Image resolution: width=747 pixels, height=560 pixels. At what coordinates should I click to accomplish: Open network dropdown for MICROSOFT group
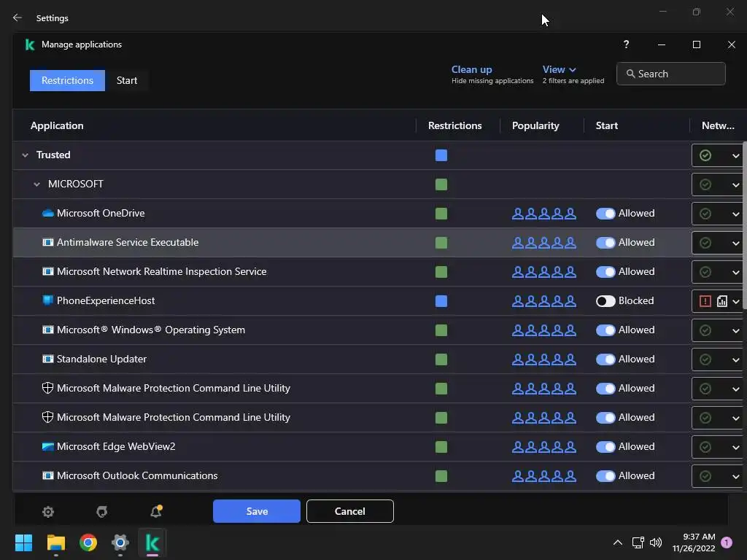(x=735, y=184)
